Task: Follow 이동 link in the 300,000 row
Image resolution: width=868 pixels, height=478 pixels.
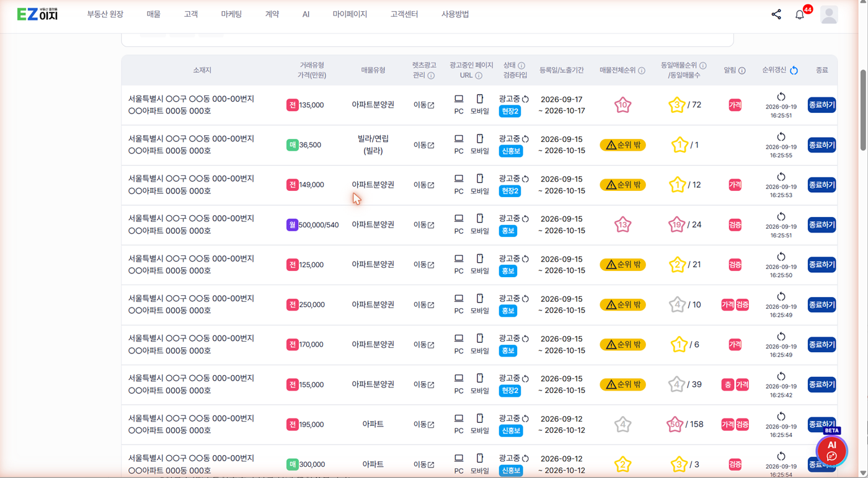Action: click(424, 464)
